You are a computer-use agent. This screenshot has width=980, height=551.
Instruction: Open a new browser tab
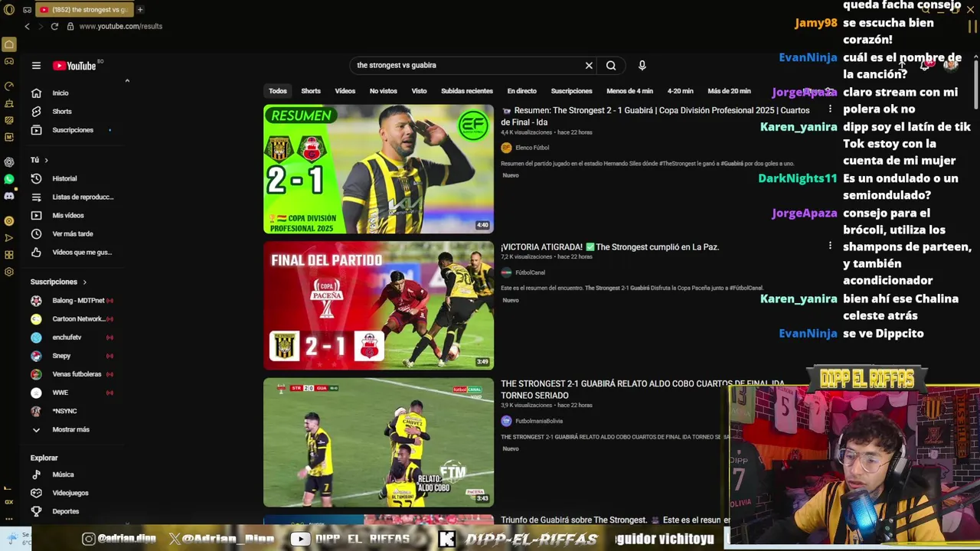(140, 10)
